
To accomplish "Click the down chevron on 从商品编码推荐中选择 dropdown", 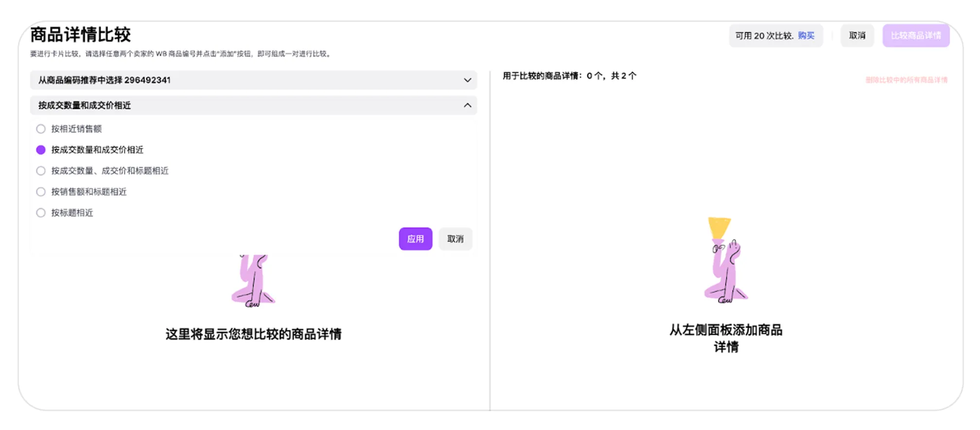I will tap(467, 80).
